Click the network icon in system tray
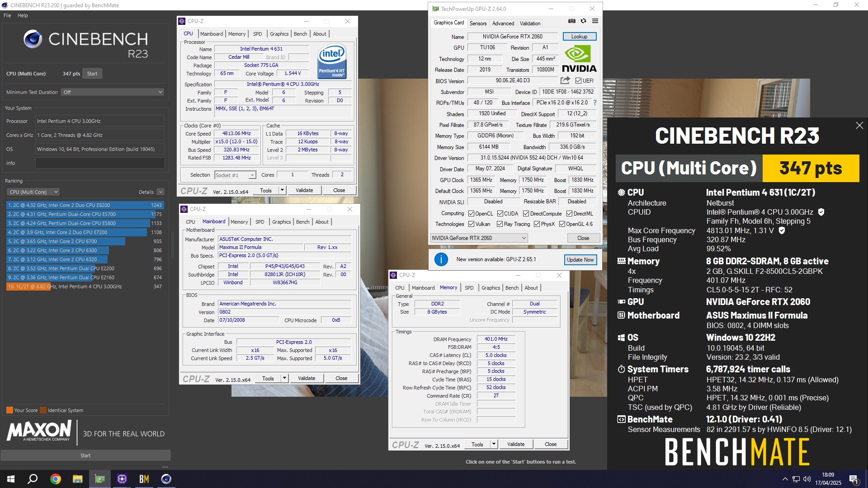This screenshot has width=868, height=488. [x=796, y=479]
